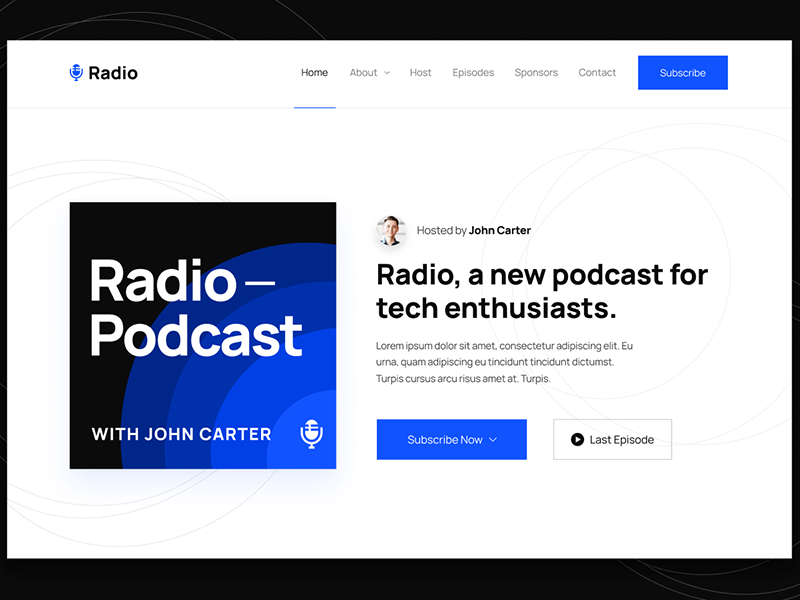Viewport: 800px width, 600px height.
Task: Click the Subscribe button in header
Action: (683, 72)
